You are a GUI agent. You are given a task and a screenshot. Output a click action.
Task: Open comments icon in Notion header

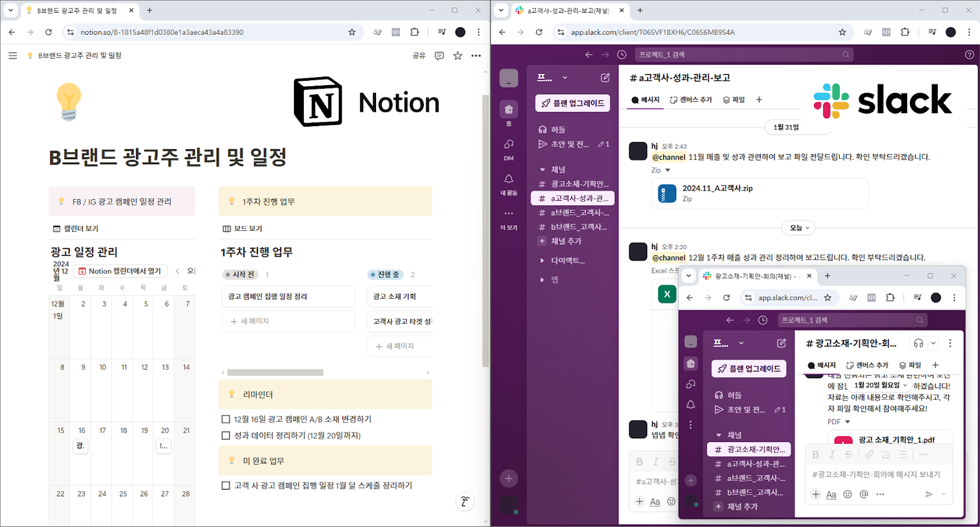pyautogui.click(x=439, y=56)
